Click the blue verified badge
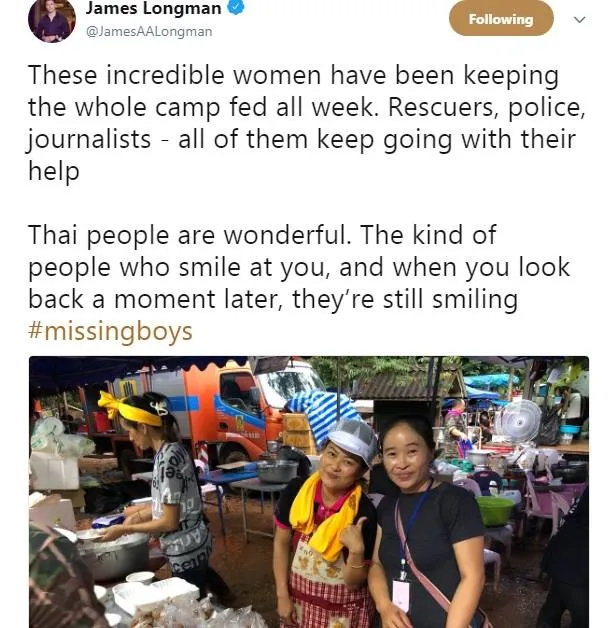 point(236,7)
